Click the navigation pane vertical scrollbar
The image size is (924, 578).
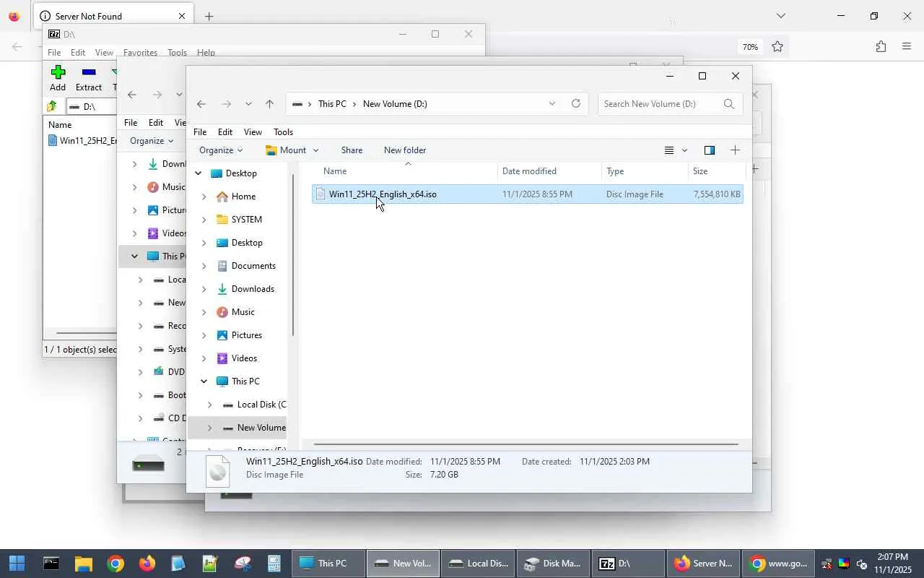(x=292, y=255)
